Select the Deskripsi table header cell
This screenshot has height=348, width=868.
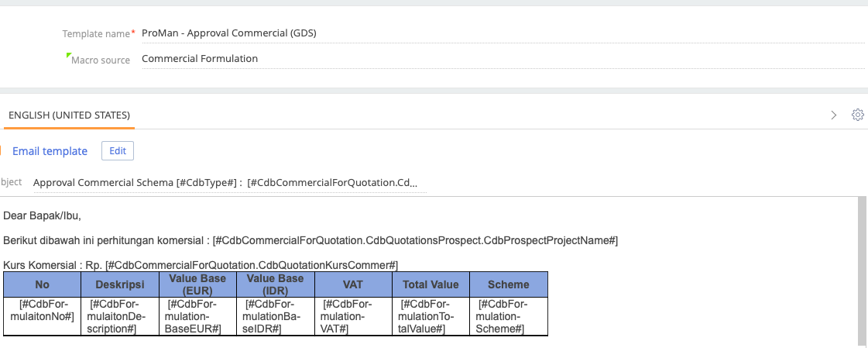tap(119, 284)
